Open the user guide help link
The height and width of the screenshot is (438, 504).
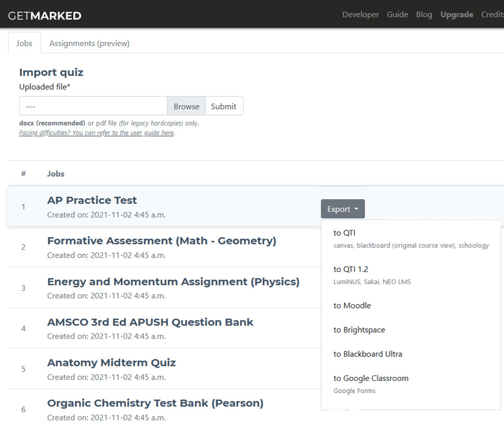(96, 133)
